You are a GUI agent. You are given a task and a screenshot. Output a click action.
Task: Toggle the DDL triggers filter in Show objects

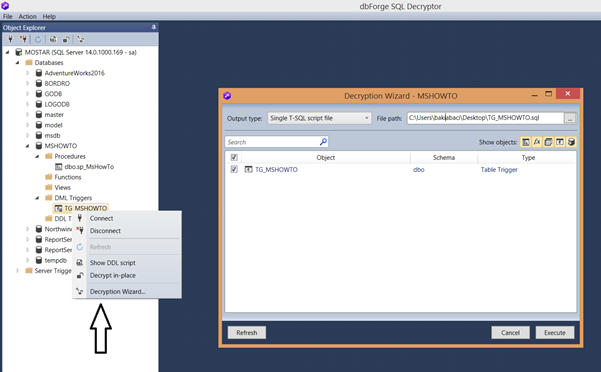[571, 142]
